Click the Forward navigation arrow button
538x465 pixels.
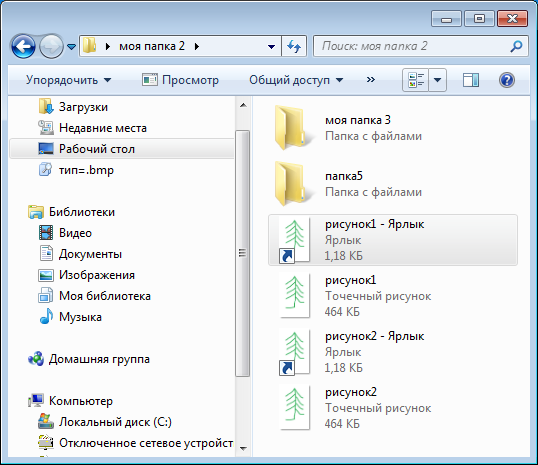(x=51, y=46)
